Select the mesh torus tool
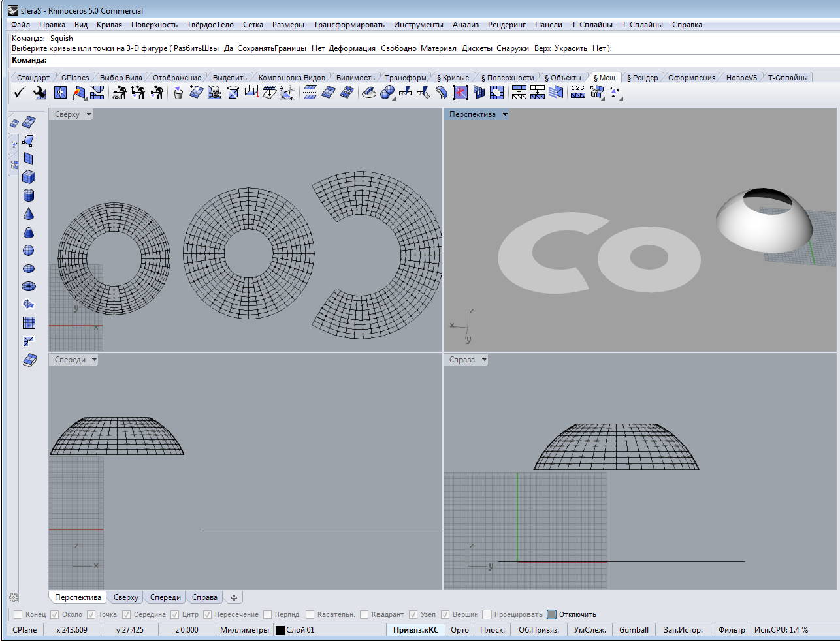The image size is (840, 641). [29, 286]
